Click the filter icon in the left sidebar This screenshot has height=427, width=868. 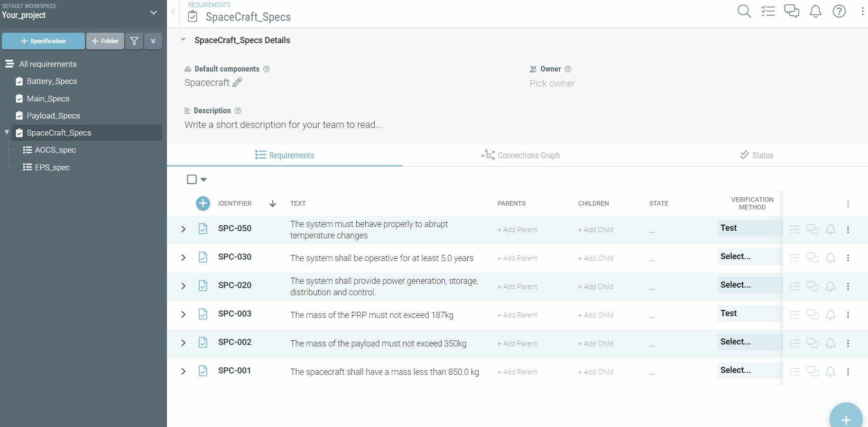click(134, 41)
